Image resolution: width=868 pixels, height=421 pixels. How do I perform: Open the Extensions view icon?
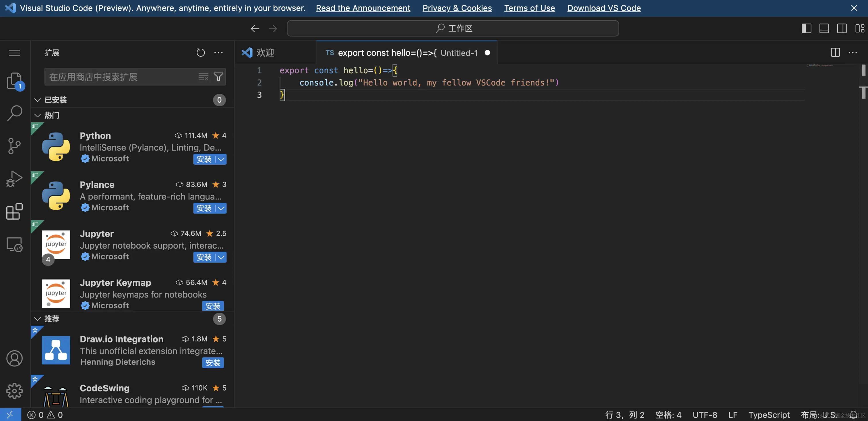click(x=14, y=212)
